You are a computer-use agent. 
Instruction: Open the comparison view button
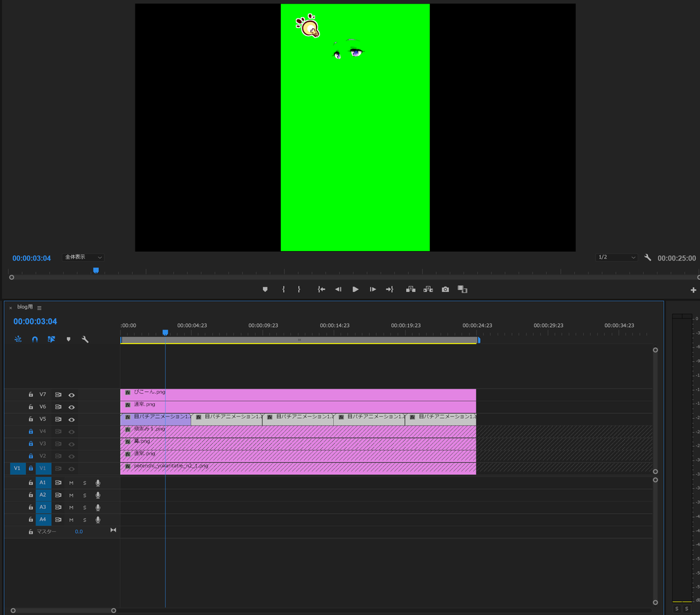(463, 289)
